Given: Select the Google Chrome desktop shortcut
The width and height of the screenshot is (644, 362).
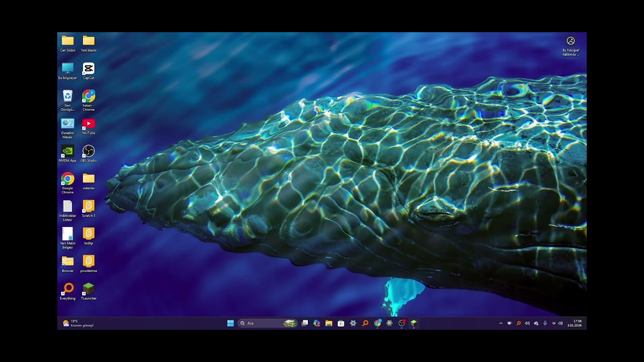Looking at the screenshot, I should point(67,183).
